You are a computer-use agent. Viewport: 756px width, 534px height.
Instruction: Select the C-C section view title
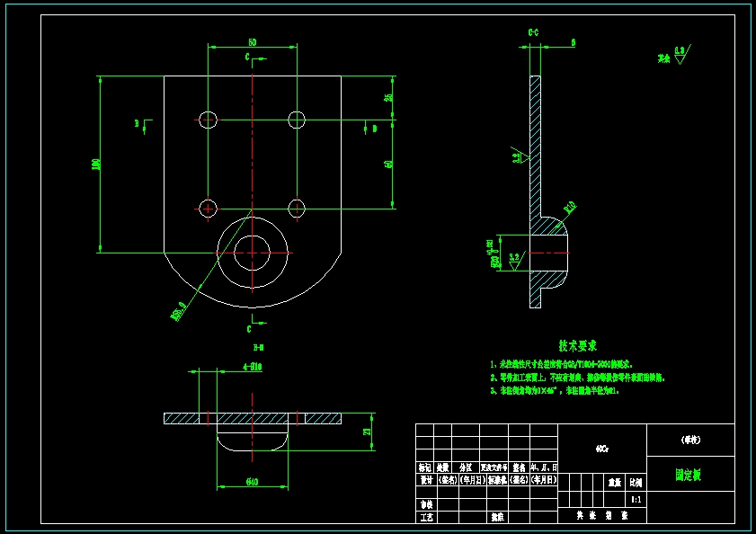(533, 32)
